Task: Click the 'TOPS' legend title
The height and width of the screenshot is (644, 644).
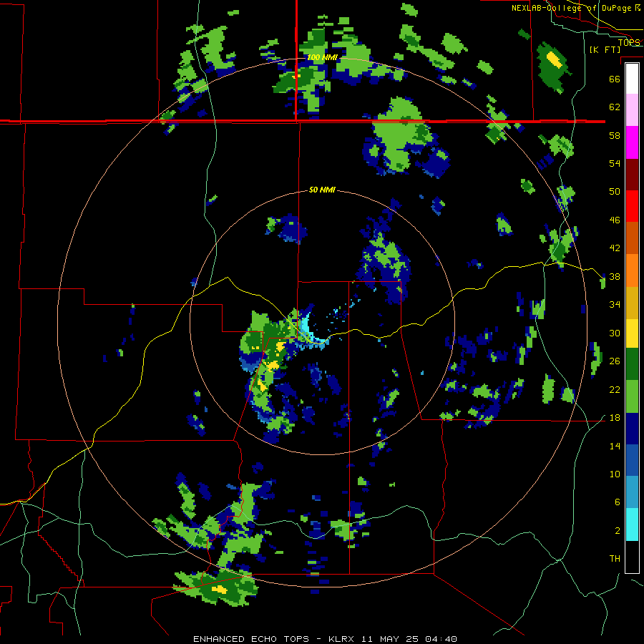Action: [x=629, y=42]
